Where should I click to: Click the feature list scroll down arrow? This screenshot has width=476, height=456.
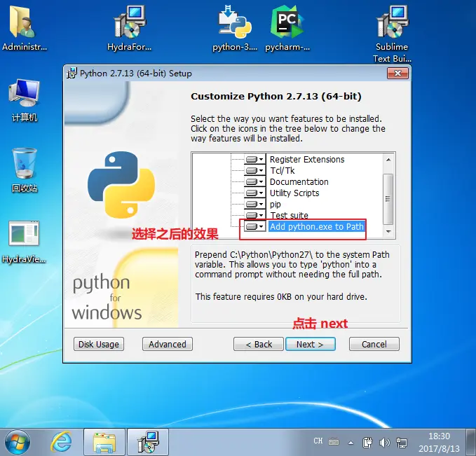(x=388, y=232)
